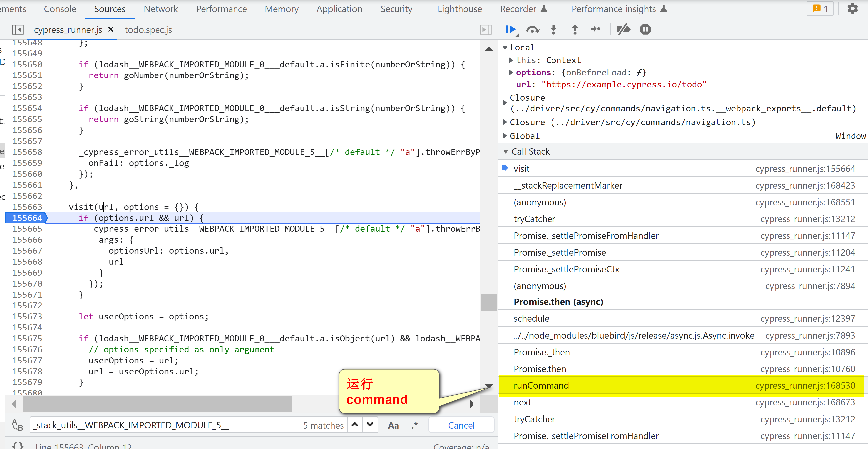
Task: Step out of current function
Action: click(x=575, y=30)
